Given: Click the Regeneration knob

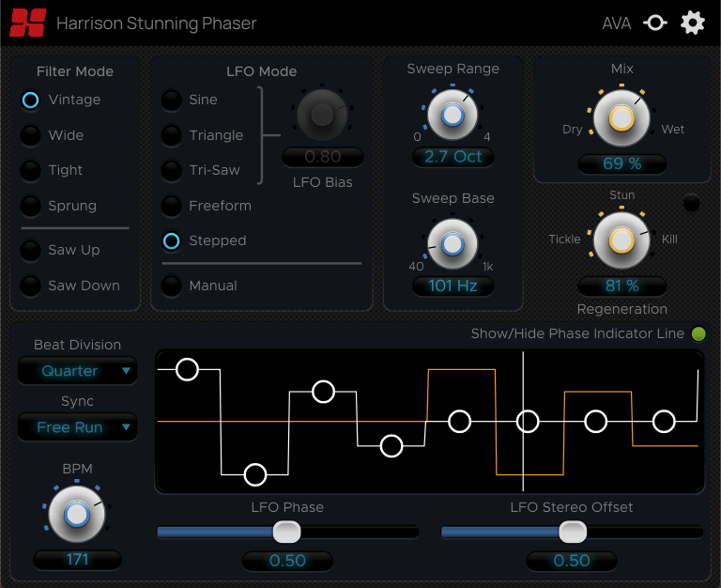Looking at the screenshot, I should click(621, 240).
